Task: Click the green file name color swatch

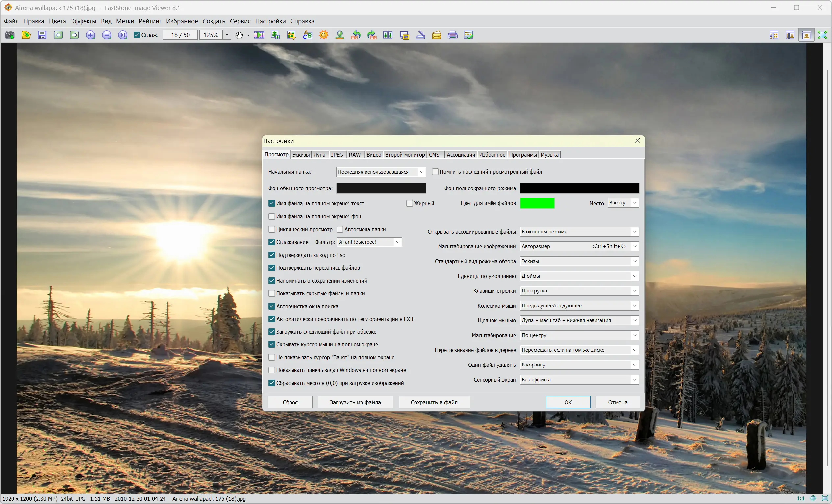Action: point(537,203)
